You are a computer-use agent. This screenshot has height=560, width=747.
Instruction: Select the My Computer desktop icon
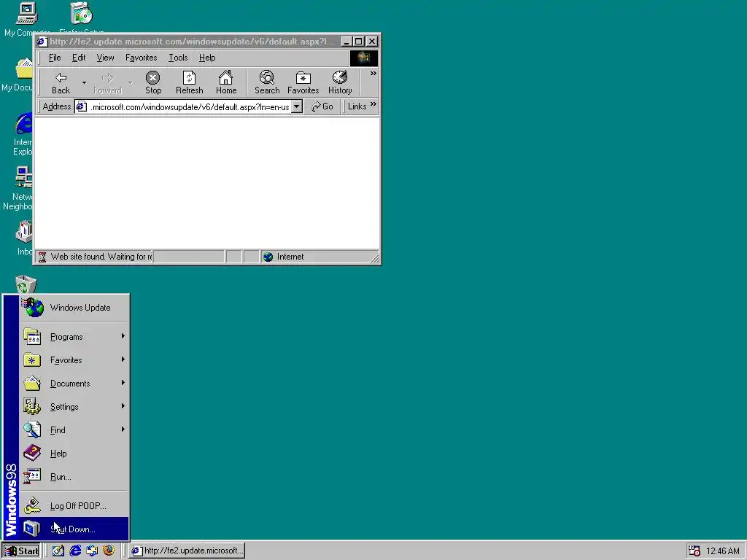[x=26, y=19]
